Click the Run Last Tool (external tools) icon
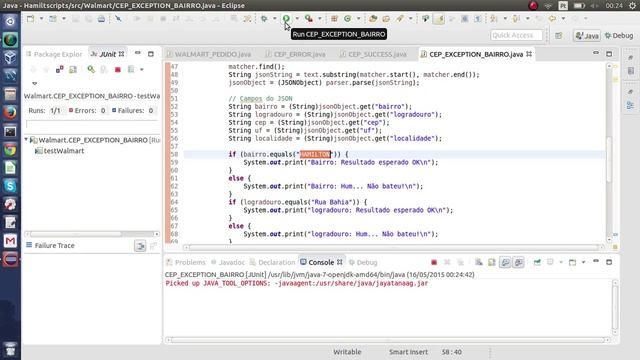 [x=309, y=18]
